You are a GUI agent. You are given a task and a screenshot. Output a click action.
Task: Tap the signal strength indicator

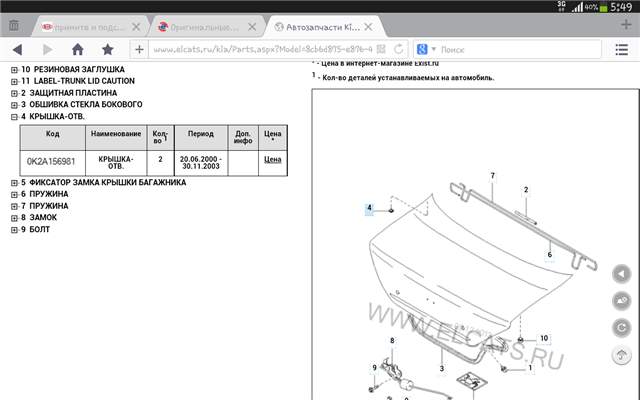pyautogui.click(x=577, y=7)
